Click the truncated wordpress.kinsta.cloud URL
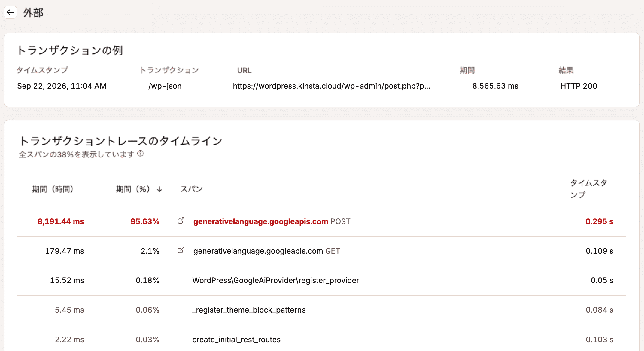 [x=332, y=86]
